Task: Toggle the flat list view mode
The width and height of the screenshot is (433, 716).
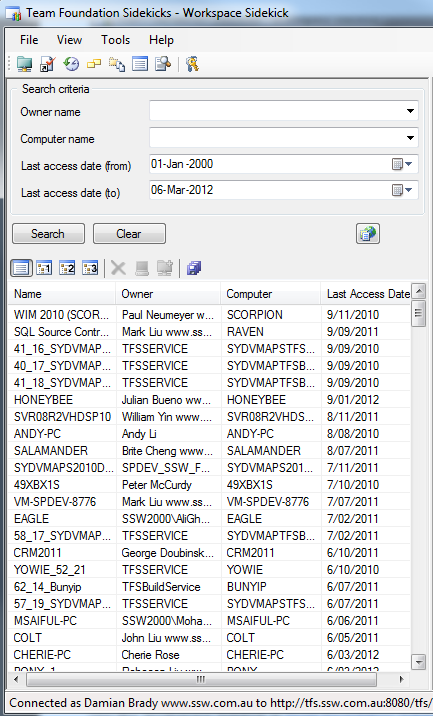Action: [x=21, y=268]
